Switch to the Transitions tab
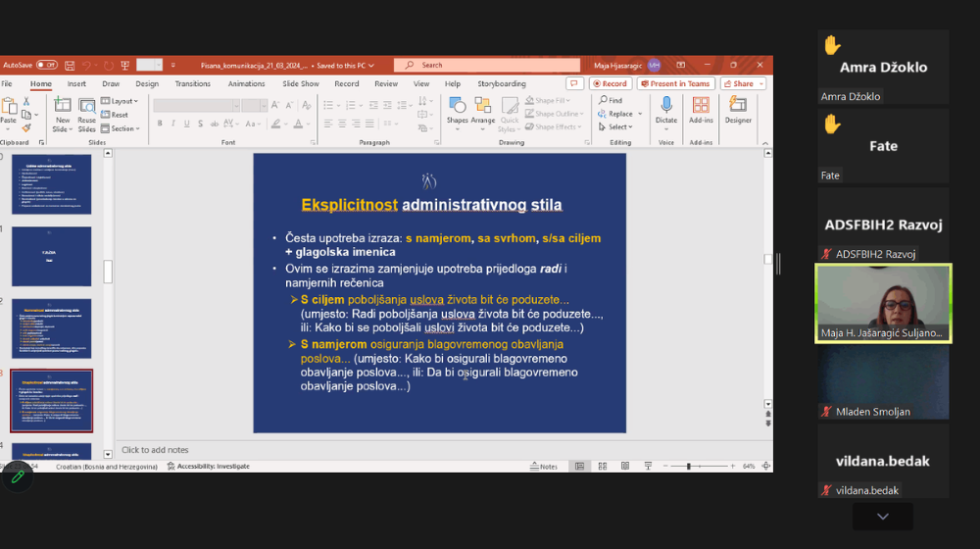This screenshot has width=980, height=549. coord(192,83)
